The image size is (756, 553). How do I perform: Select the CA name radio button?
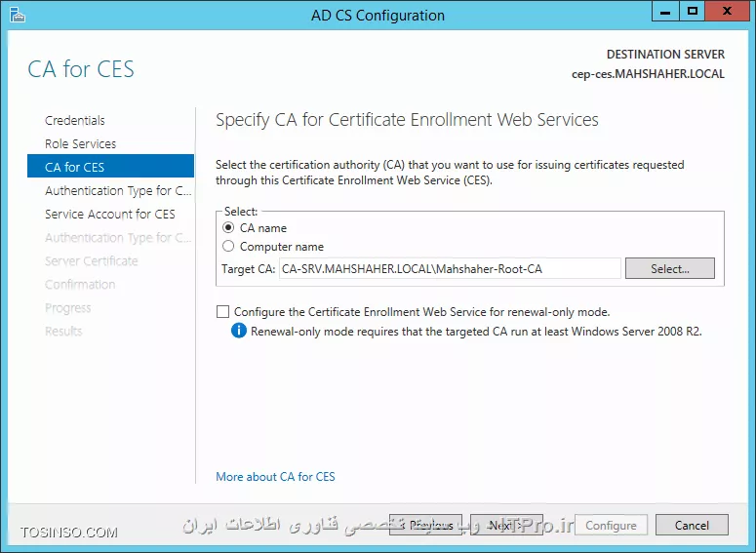228,227
